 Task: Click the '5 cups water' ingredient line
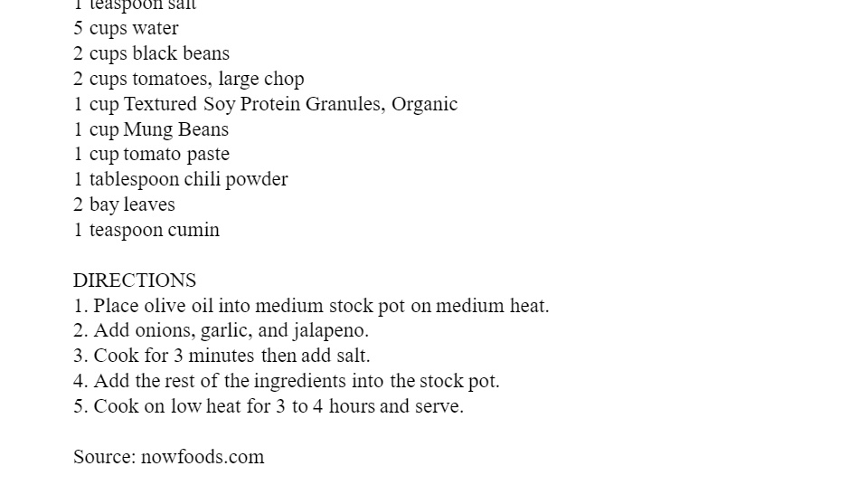coord(126,28)
